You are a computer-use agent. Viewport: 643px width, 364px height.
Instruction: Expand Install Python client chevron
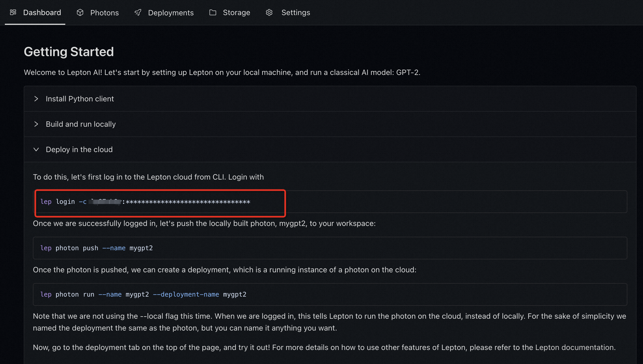tap(36, 99)
